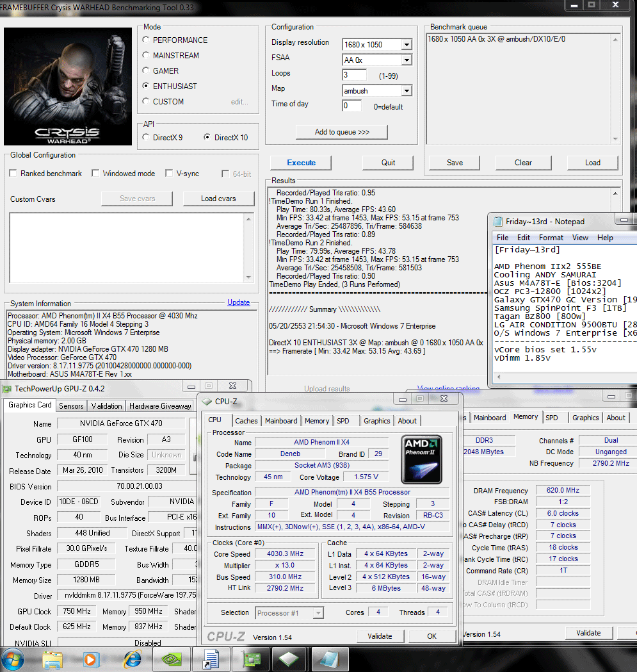Click the Loops input field
637x672 pixels.
pyautogui.click(x=354, y=75)
